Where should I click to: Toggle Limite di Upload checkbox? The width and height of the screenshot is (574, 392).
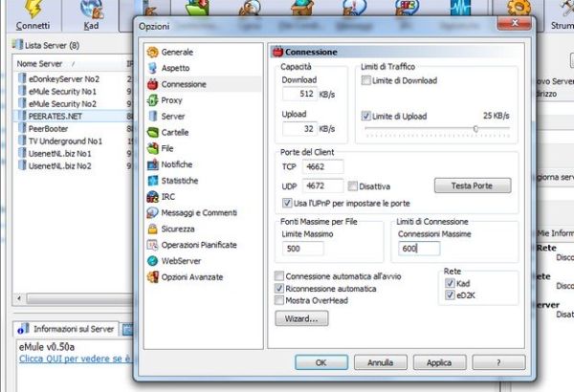365,116
